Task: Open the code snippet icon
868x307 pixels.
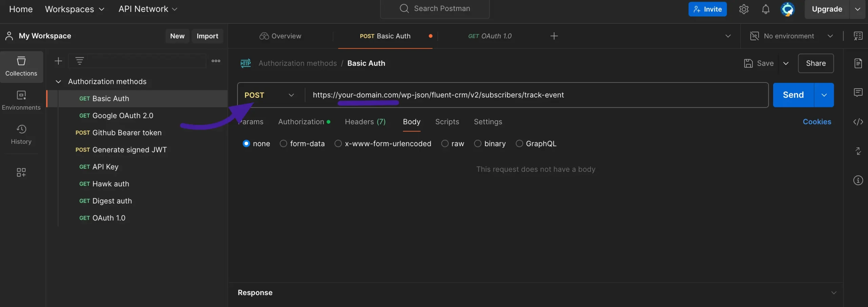Action: pos(858,122)
